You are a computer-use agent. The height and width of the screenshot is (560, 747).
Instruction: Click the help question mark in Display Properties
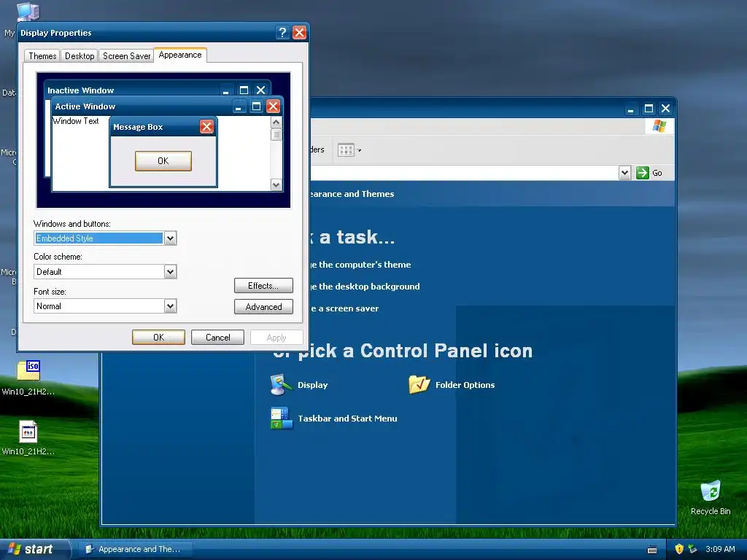[282, 32]
